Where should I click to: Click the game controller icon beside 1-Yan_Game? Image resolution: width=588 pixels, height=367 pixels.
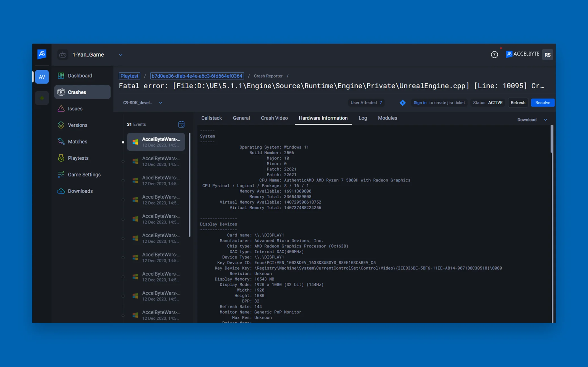pyautogui.click(x=63, y=55)
